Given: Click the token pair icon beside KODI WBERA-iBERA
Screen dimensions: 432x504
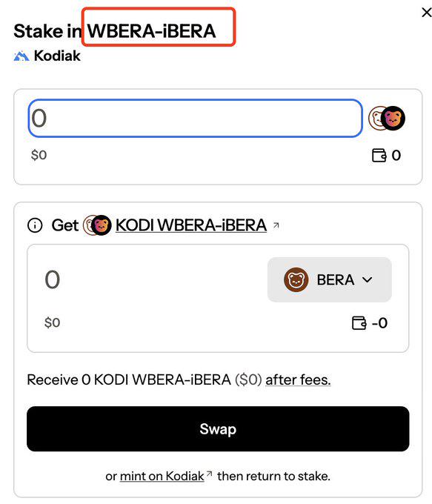Looking at the screenshot, I should coord(97,225).
